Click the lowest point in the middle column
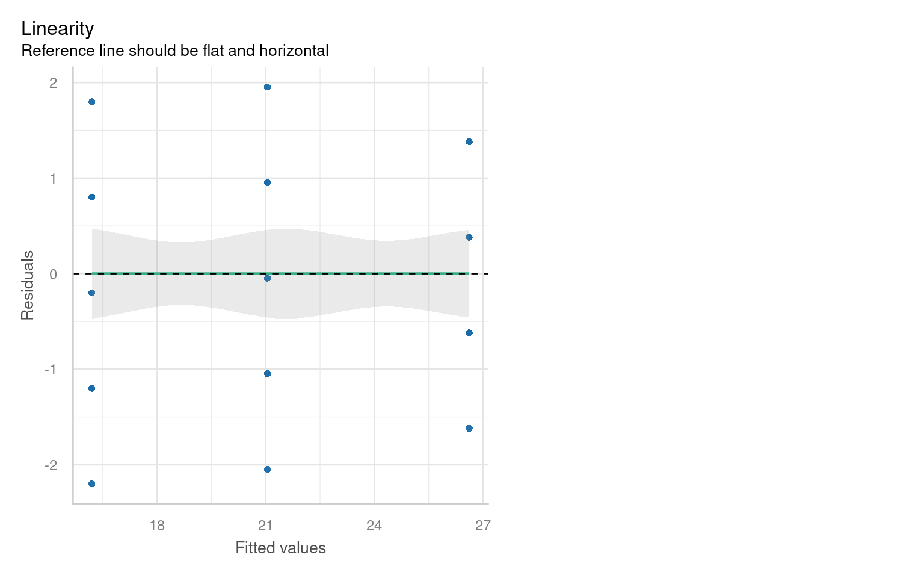This screenshot has width=924, height=578. [x=267, y=470]
